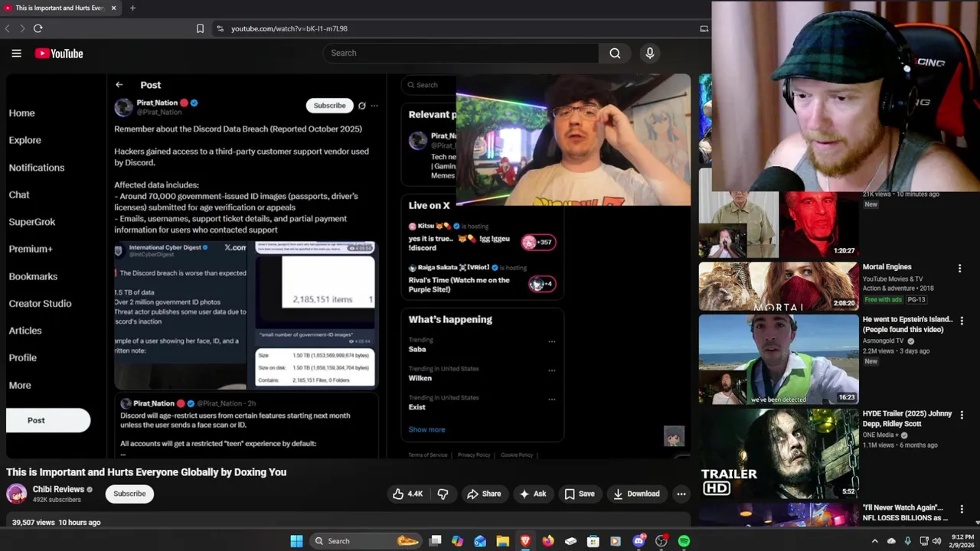This screenshot has width=980, height=551.
Task: Click the YouTube logo
Action: point(59,54)
